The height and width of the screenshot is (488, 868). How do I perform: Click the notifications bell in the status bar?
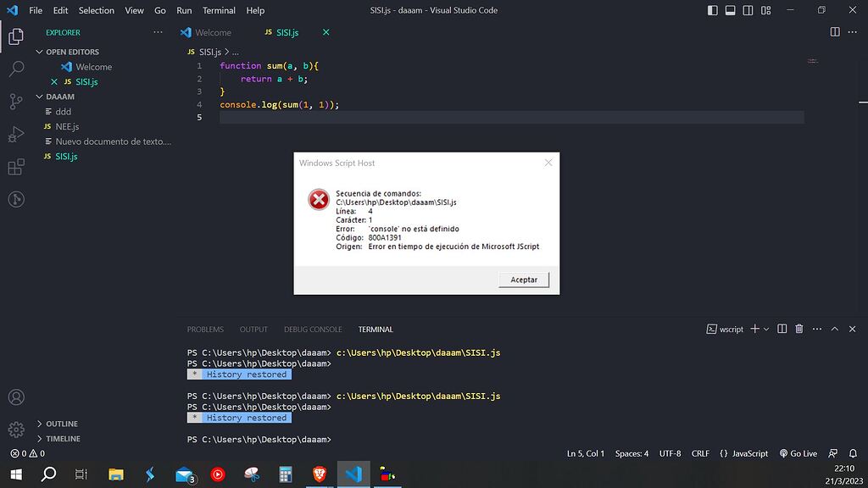click(x=852, y=453)
